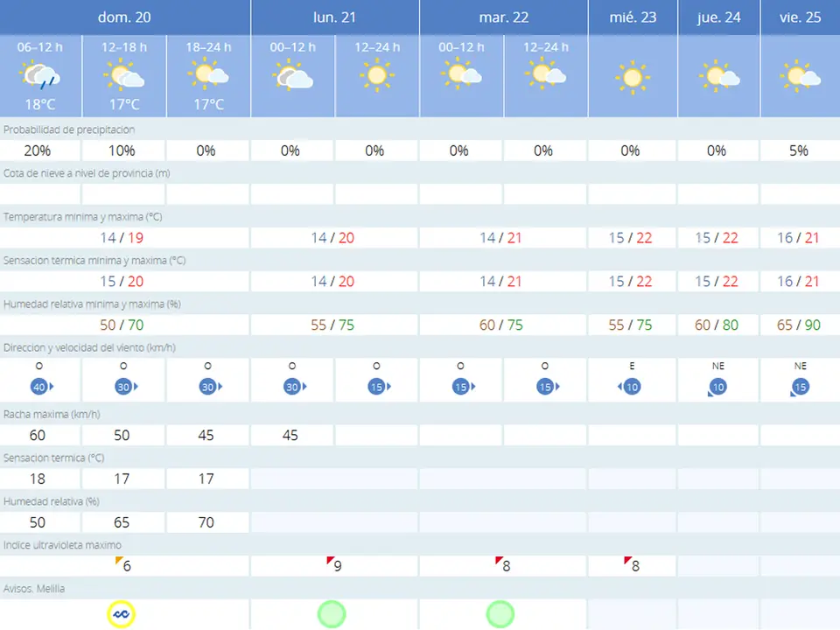Click the weather icon for dom. 20 18–24 h
This screenshot has width=840, height=630.
208,73
